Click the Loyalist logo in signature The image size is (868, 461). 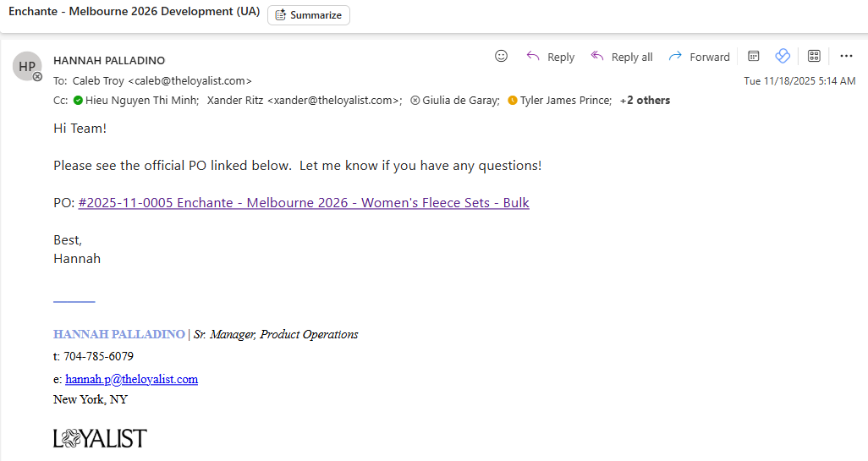pyautogui.click(x=100, y=438)
